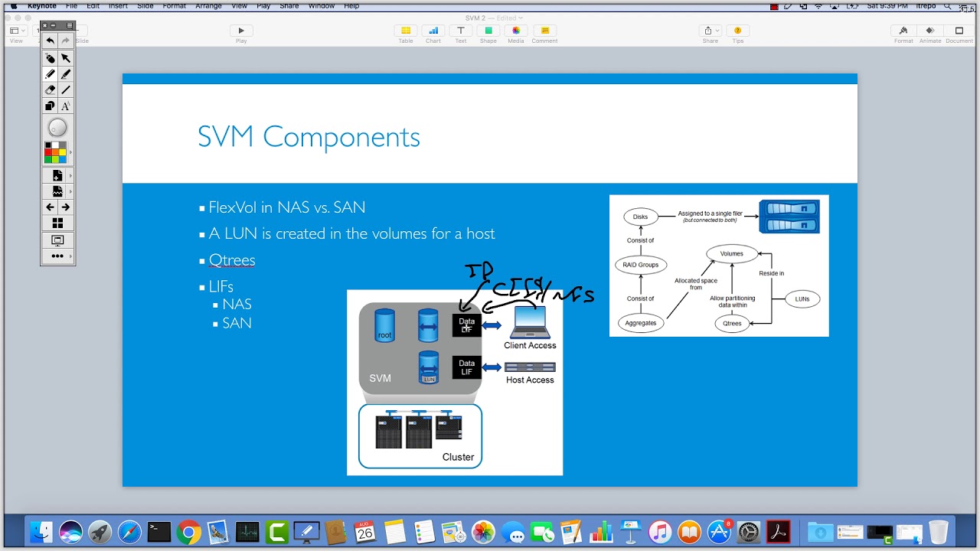Select the text annotation tool
This screenshot has height=551, width=980.
pos(66,106)
